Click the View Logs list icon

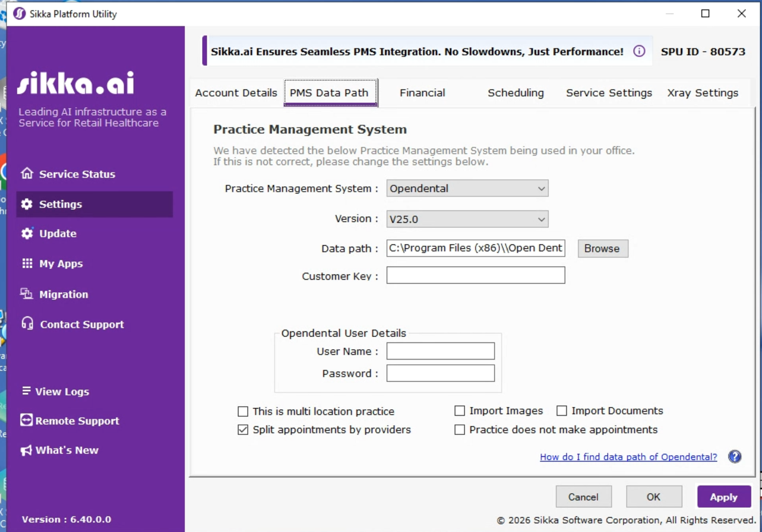(26, 391)
